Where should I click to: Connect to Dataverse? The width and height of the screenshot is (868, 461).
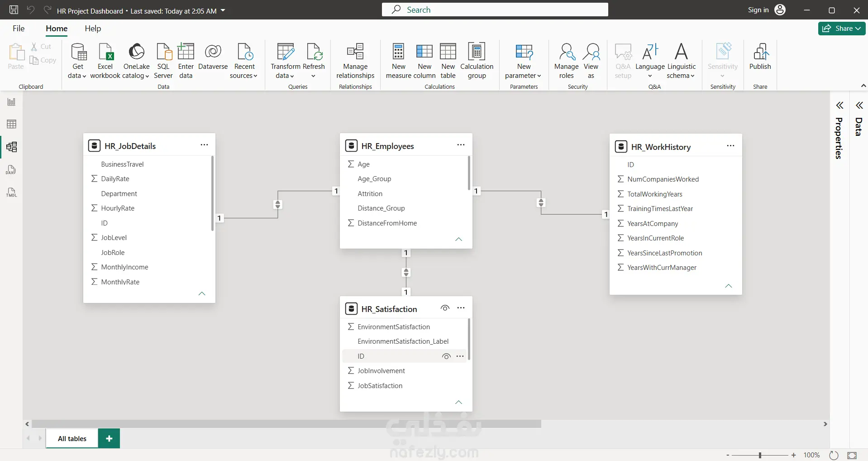213,57
